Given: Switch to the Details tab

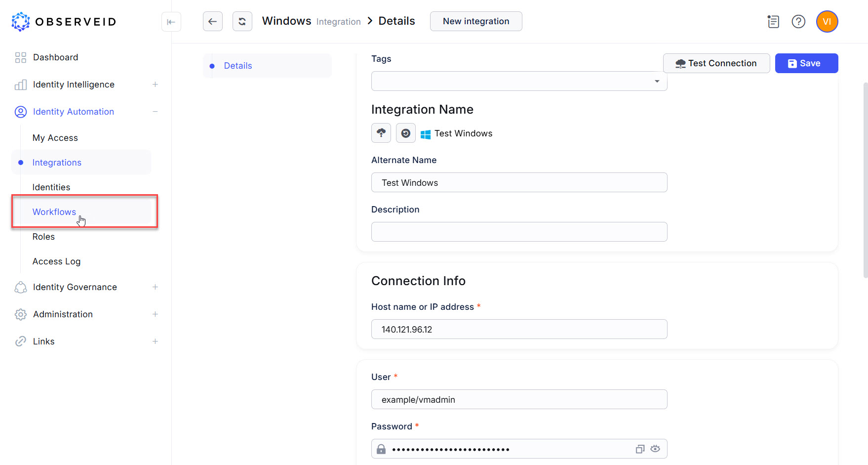Looking at the screenshot, I should pyautogui.click(x=238, y=65).
